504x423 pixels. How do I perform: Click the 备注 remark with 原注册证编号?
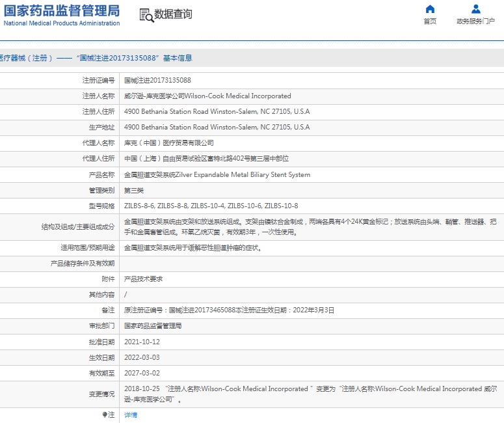[229, 310]
